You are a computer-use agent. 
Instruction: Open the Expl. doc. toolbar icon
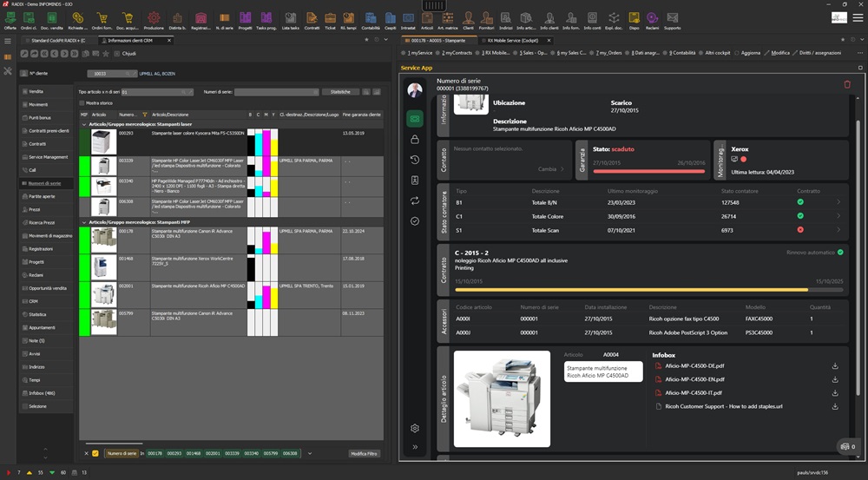click(614, 19)
